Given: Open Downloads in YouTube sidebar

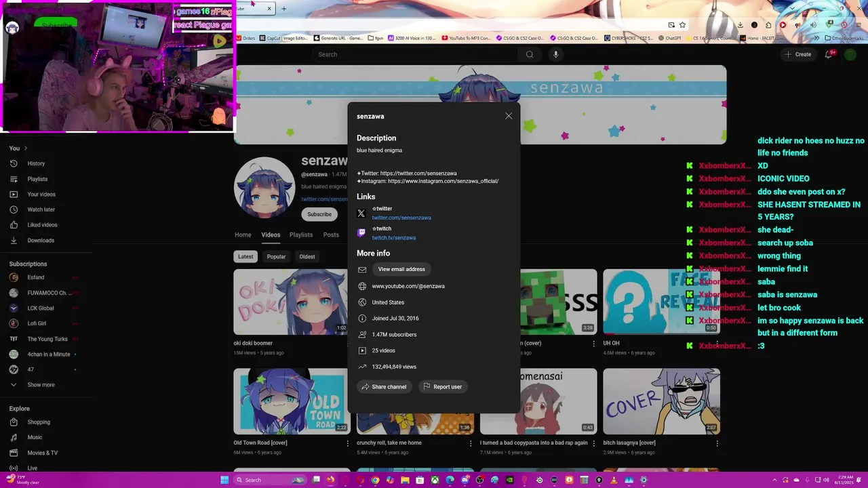Looking at the screenshot, I should (x=41, y=240).
